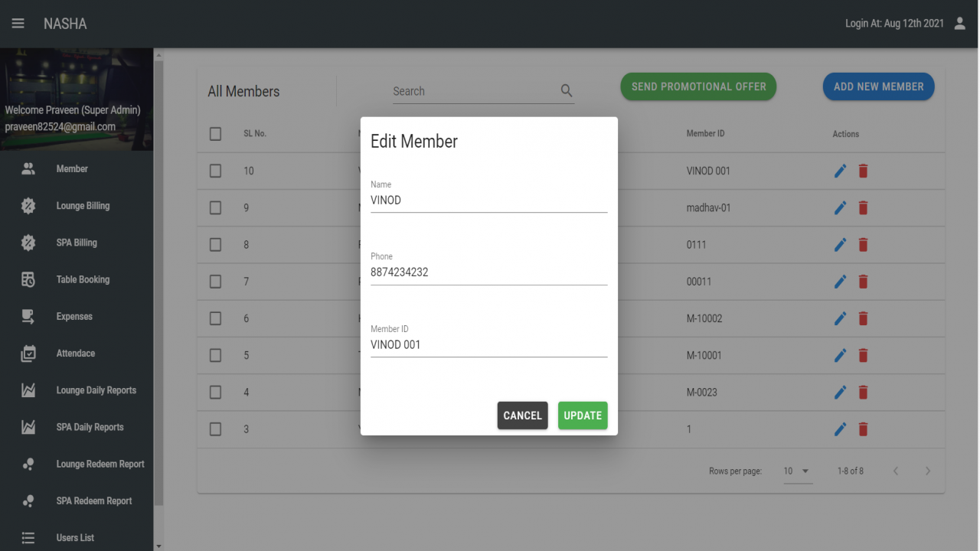Image resolution: width=980 pixels, height=551 pixels.
Task: Click the Update button
Action: 583,416
